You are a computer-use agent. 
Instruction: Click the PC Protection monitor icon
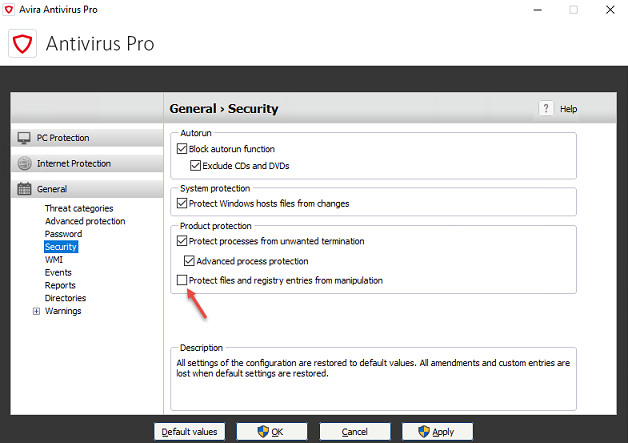coord(24,138)
